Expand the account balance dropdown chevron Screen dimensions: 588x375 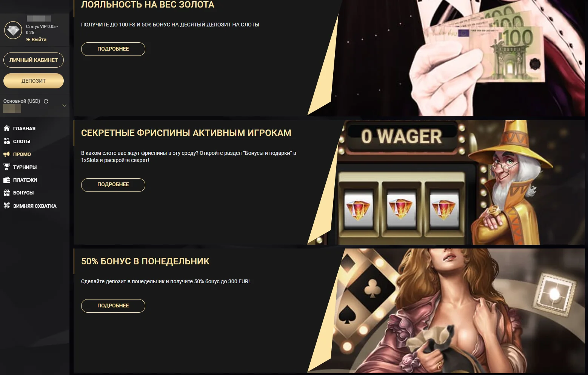(x=64, y=105)
